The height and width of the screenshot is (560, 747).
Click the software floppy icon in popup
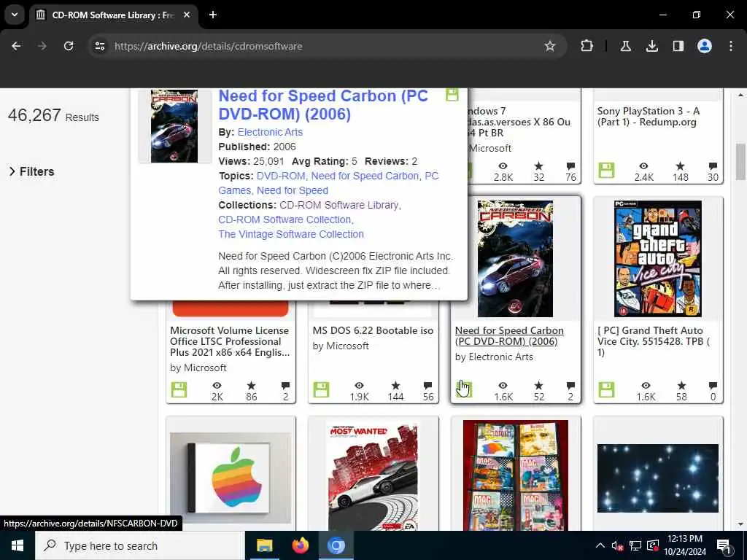click(x=452, y=94)
